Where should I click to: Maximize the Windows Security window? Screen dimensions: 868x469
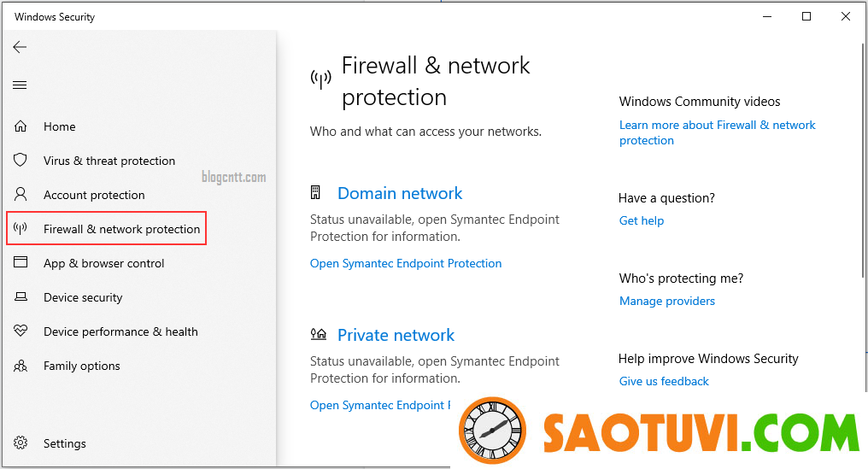point(806,16)
